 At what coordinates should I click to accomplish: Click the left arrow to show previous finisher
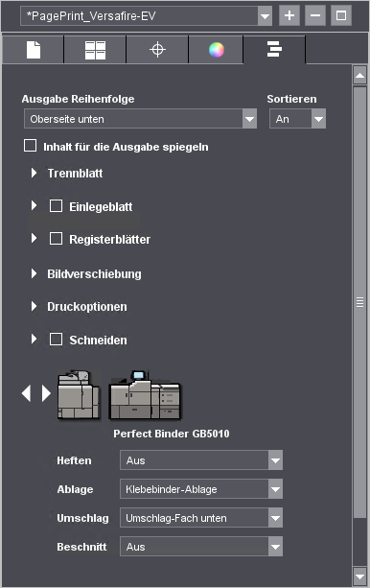26,393
